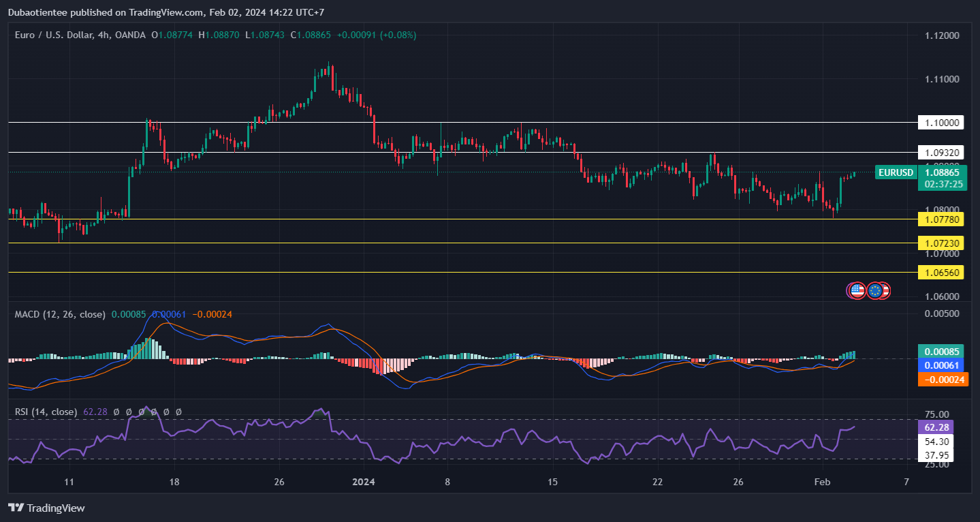Click the purple 62.28 RSI axis tag
Screen dimensions: 980x522
[x=936, y=427]
